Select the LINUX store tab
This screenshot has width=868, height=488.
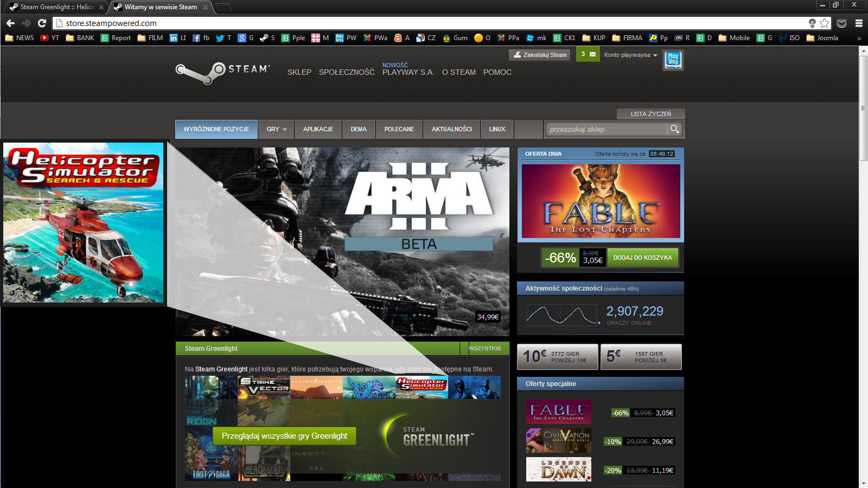pos(497,129)
